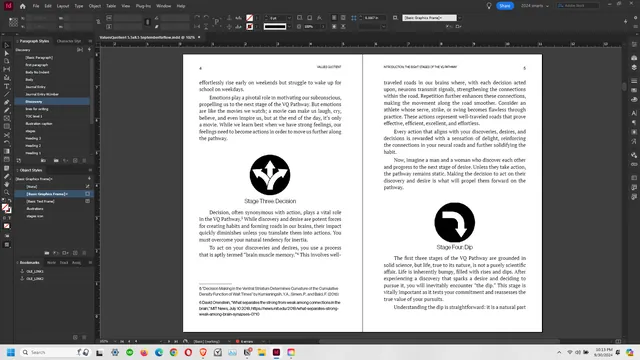Open the Object menu

pos(95,6)
